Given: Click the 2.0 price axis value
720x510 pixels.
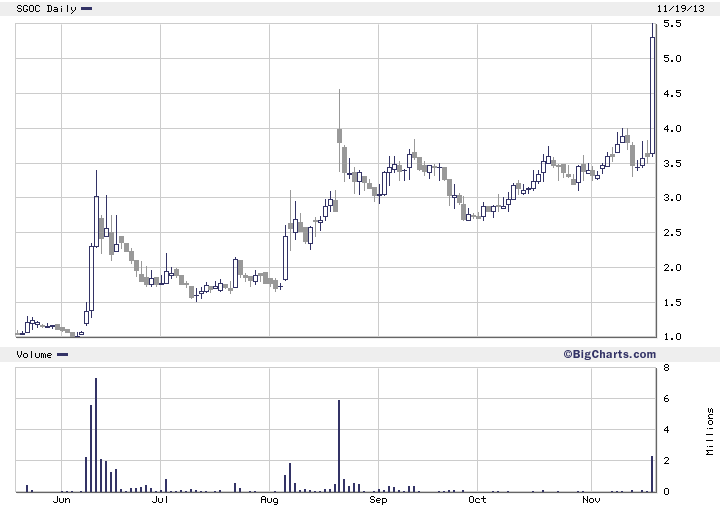Looking at the screenshot, I should 672,268.
